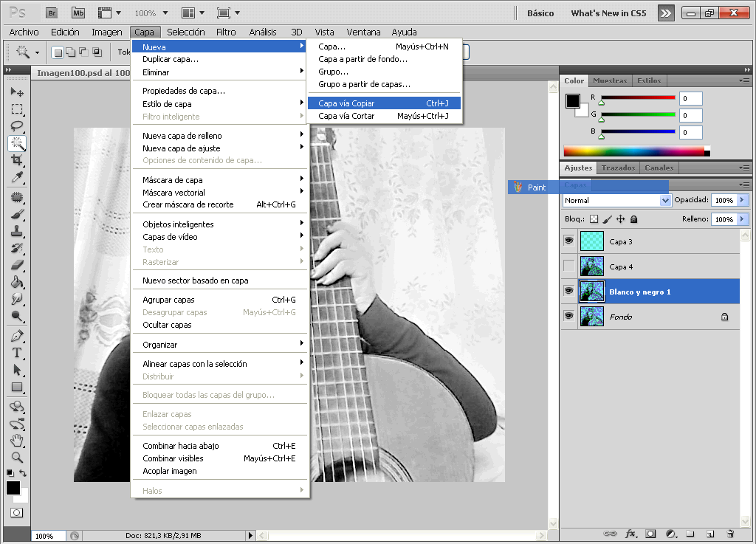This screenshot has width=756, height=544.
Task: Launch Mini Bridge from top bar
Action: pos(78,13)
